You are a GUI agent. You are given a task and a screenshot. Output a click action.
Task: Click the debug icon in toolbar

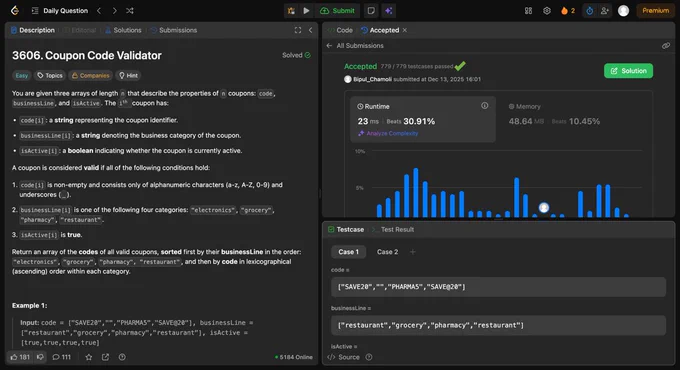coord(291,11)
